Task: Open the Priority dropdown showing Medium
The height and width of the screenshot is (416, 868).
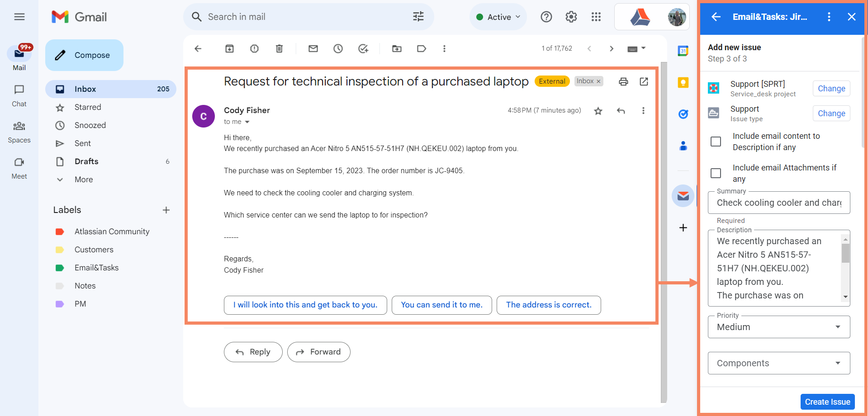Action: 778,326
